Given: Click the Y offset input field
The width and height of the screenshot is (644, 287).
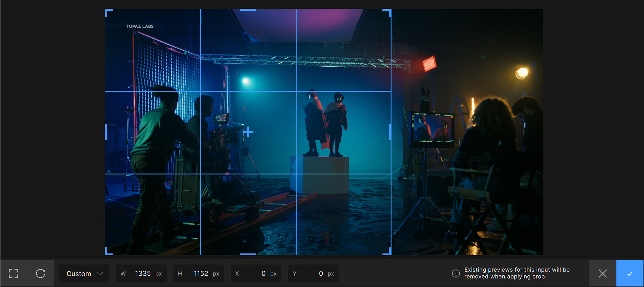Looking at the screenshot, I should coord(314,273).
